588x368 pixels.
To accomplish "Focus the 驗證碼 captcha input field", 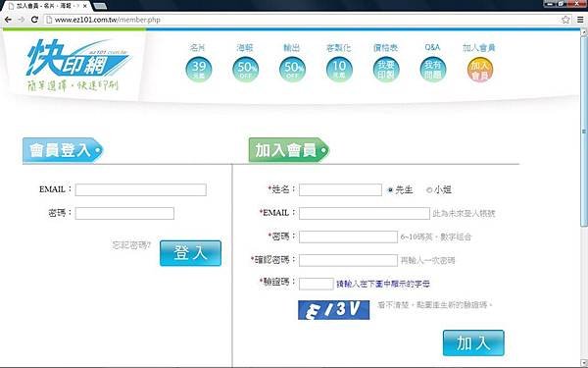I will pyautogui.click(x=317, y=284).
